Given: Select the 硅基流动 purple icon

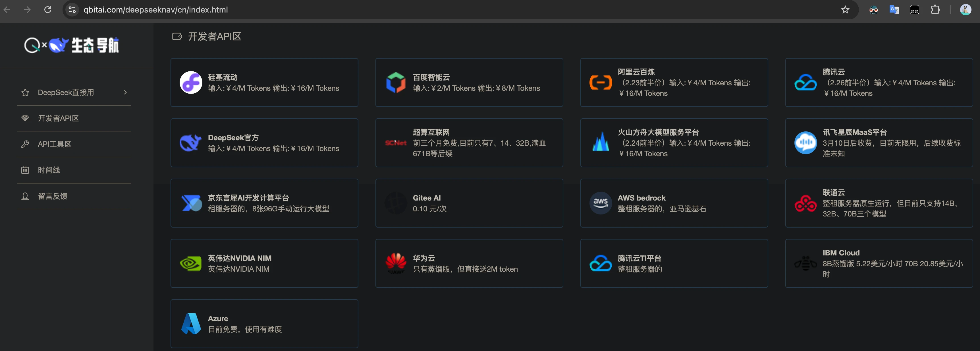Looking at the screenshot, I should click(191, 82).
